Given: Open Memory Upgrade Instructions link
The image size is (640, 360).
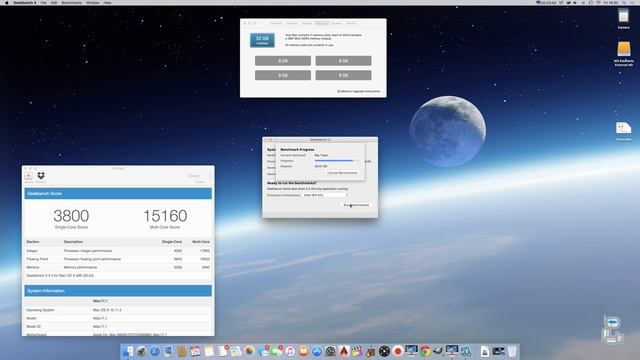Looking at the screenshot, I should pos(359,91).
